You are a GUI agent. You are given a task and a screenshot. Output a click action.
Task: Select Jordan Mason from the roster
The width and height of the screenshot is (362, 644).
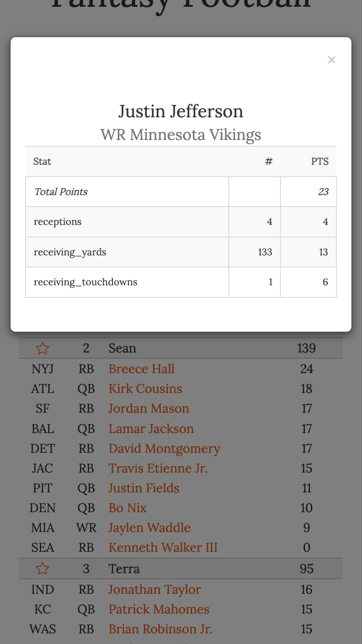[148, 408]
